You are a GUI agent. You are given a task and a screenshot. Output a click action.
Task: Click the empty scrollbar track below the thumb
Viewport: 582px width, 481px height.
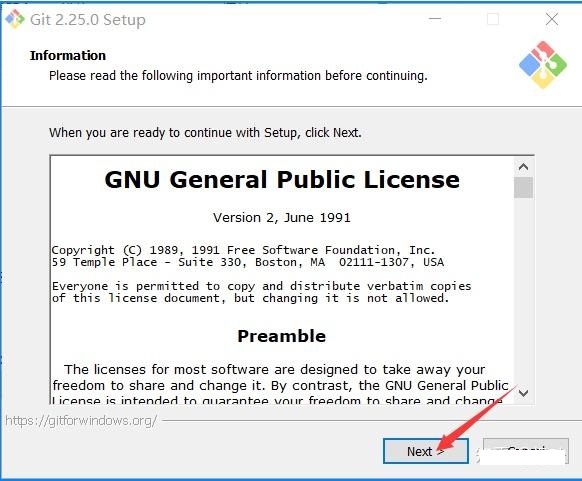coord(523,291)
